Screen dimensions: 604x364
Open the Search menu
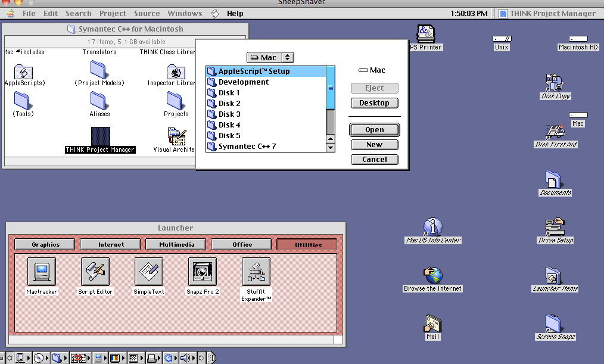pyautogui.click(x=78, y=14)
